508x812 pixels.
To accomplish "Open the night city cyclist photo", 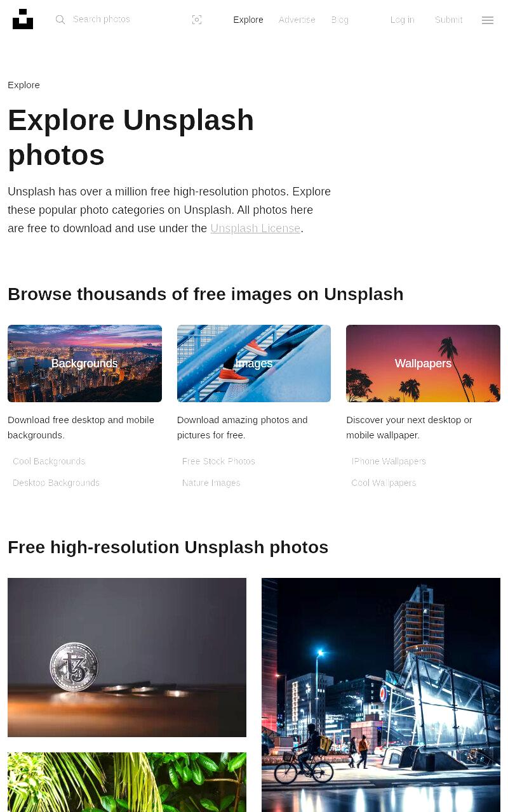I will pos(381,695).
